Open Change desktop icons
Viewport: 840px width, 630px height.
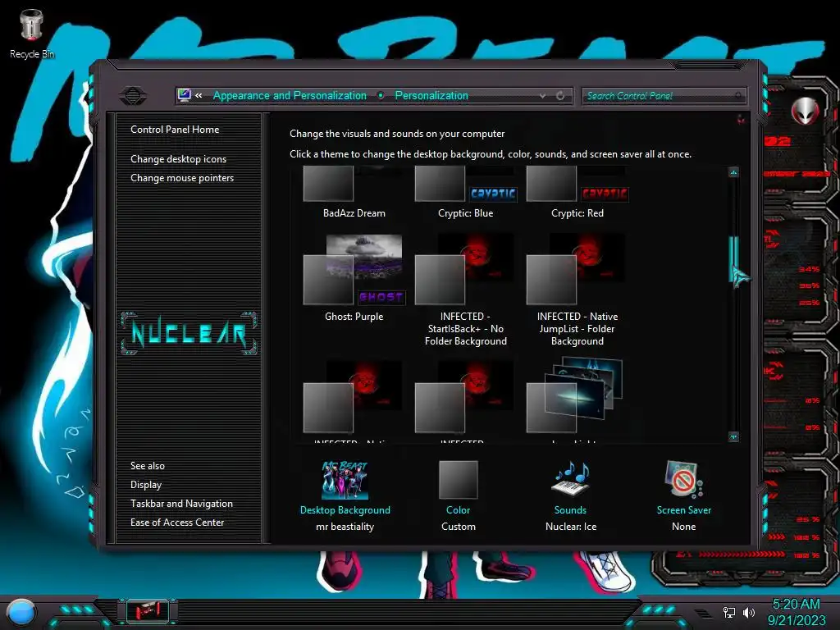click(178, 159)
